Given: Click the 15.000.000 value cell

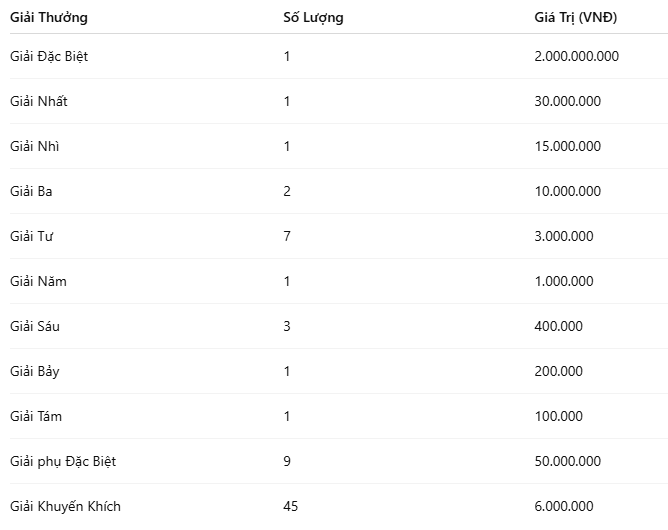Looking at the screenshot, I should (x=567, y=146).
